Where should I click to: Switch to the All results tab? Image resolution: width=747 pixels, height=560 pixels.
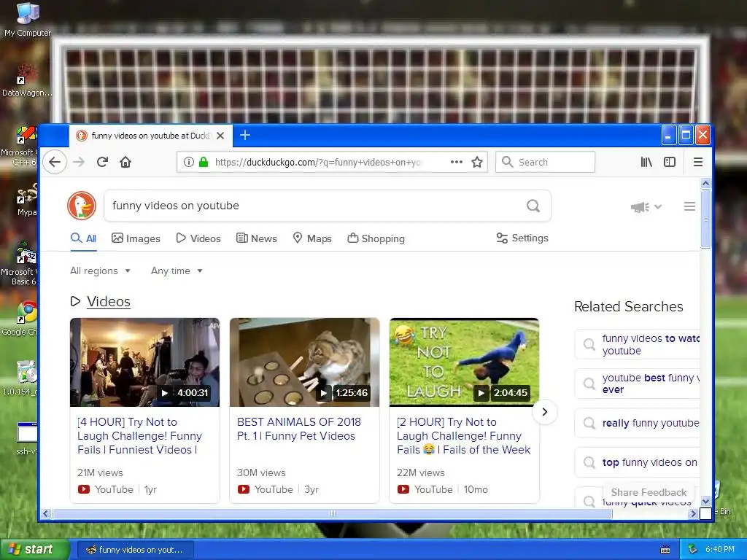83,238
